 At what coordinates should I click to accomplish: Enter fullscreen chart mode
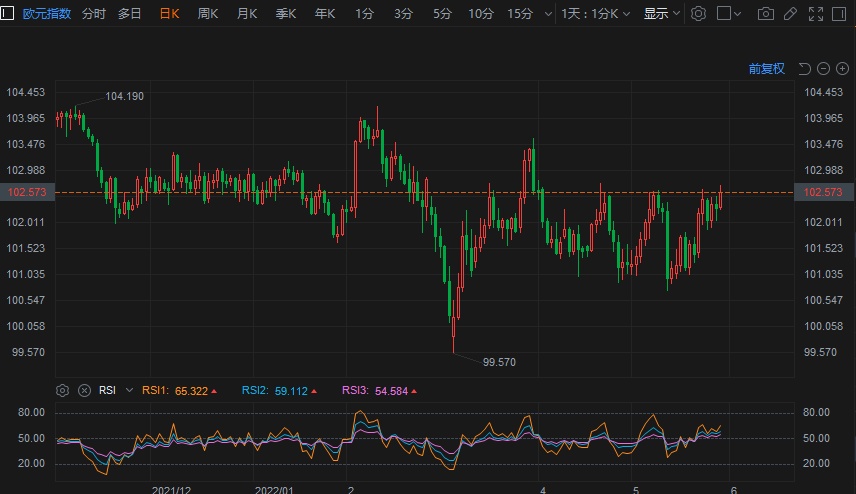(x=815, y=14)
